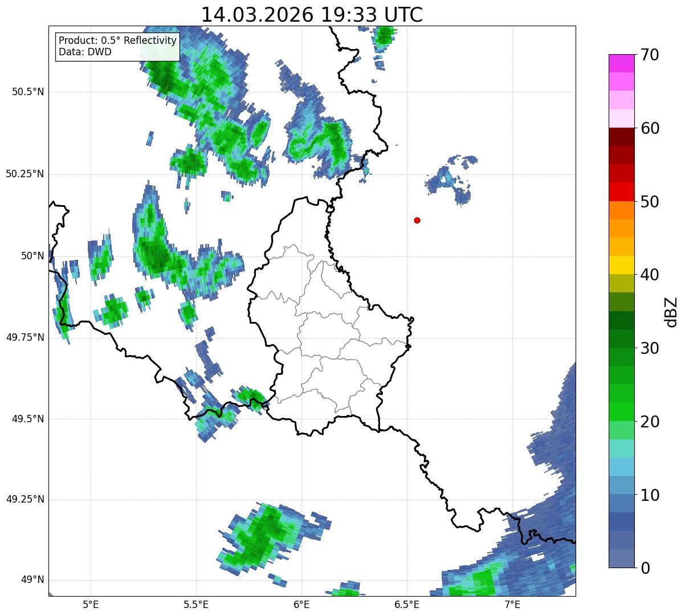Click the longitude label "6.5°E"
Screen dimensions: 685x616
click(407, 605)
